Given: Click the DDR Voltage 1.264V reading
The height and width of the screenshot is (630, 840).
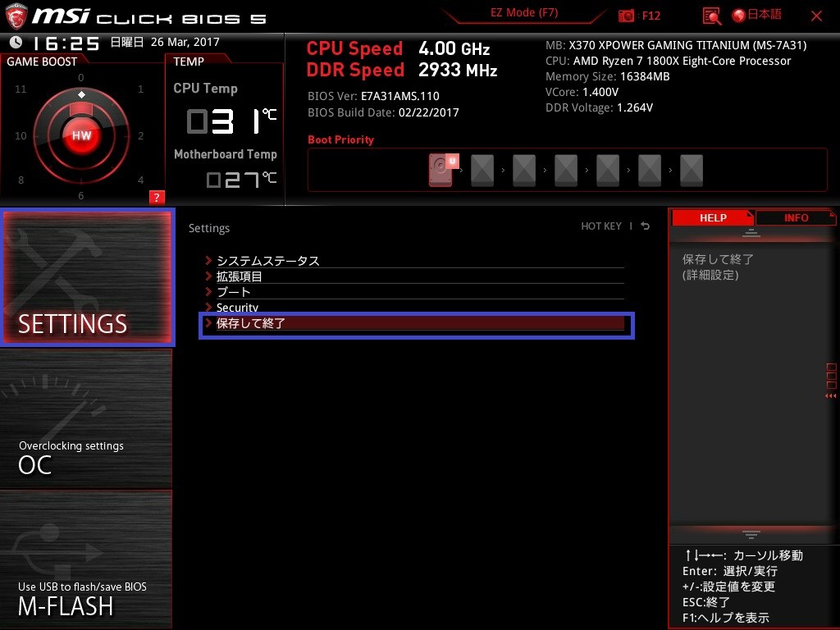Looking at the screenshot, I should [599, 107].
